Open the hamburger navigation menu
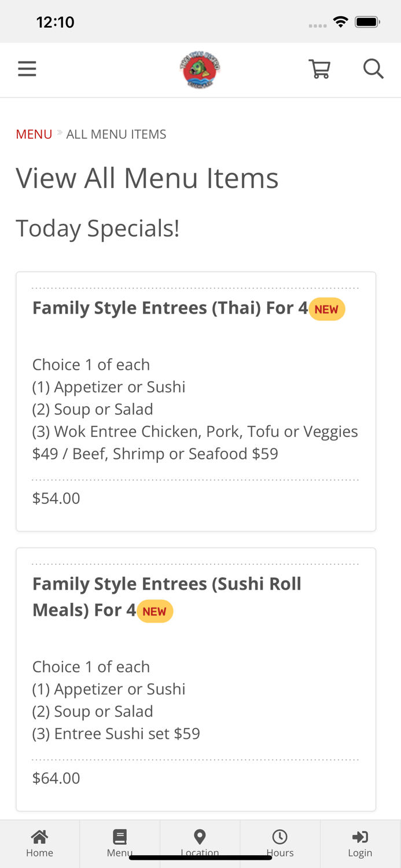 point(27,68)
